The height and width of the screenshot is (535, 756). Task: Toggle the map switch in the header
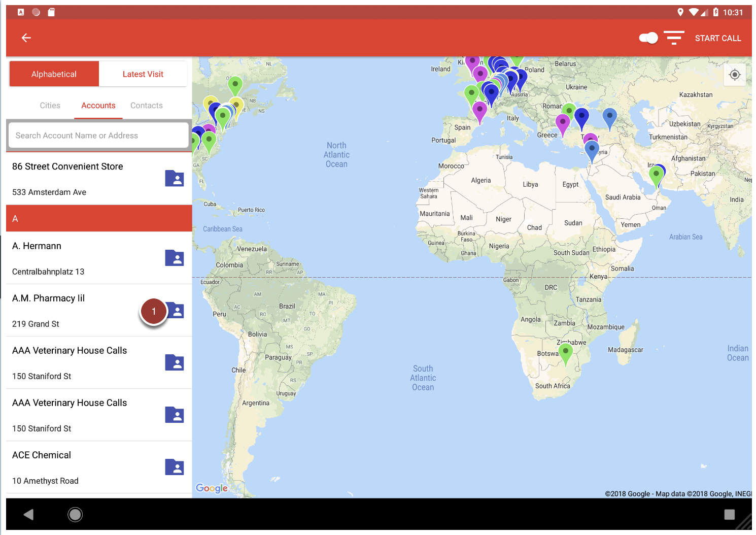point(648,38)
